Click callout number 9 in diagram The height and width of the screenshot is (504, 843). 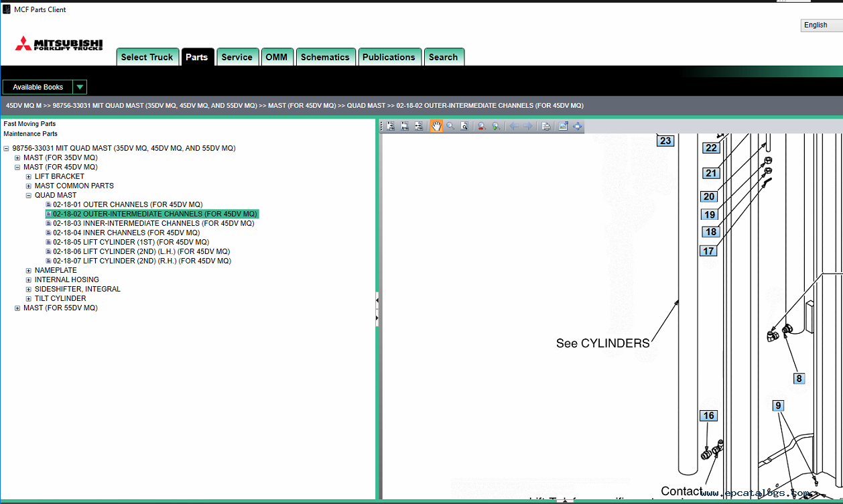pyautogui.click(x=778, y=405)
